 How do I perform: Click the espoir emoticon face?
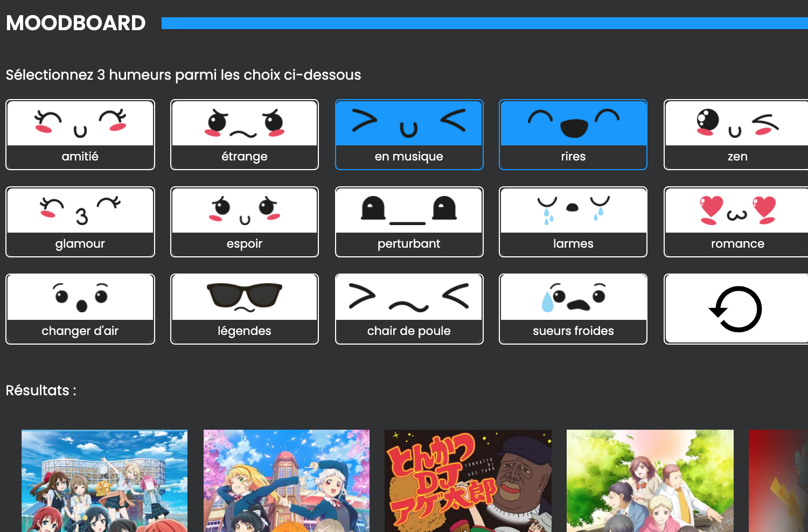pyautogui.click(x=245, y=211)
